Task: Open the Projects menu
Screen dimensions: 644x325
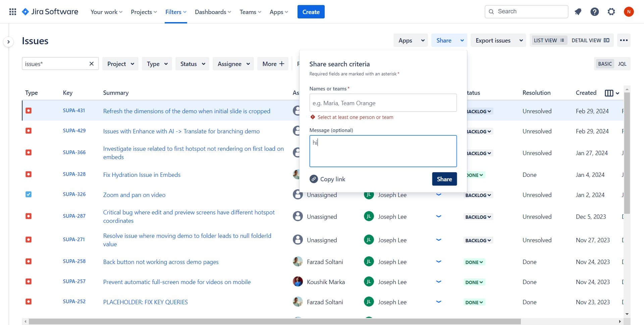Action: tap(144, 12)
